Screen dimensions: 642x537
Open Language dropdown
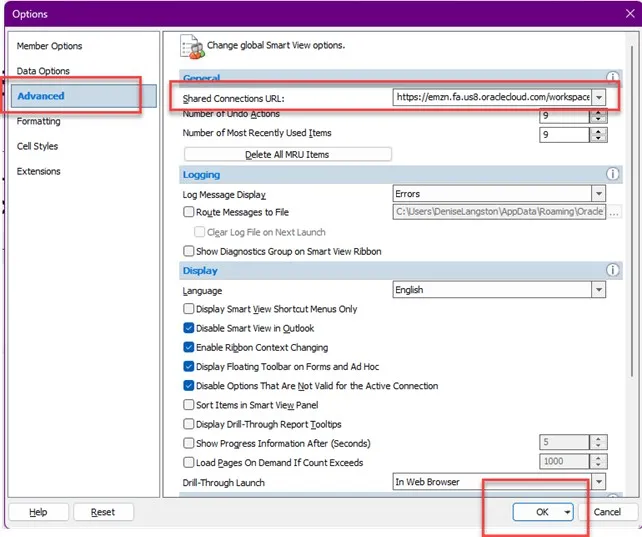(599, 290)
